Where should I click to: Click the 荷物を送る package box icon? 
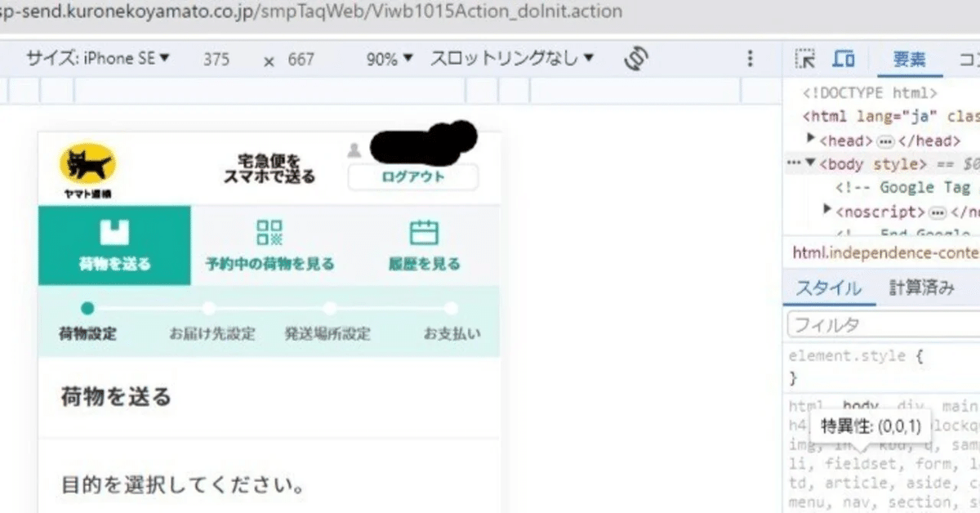[x=114, y=232]
